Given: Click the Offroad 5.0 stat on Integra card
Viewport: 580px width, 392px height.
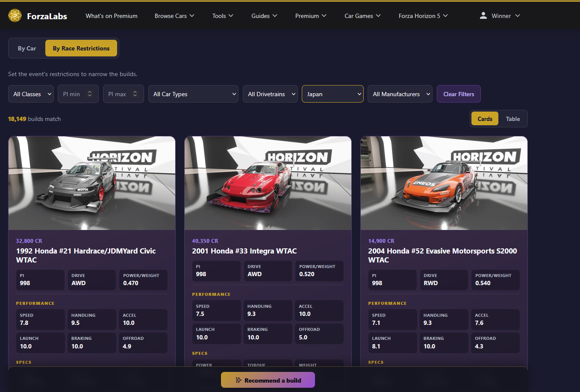Looking at the screenshot, I should tap(319, 334).
